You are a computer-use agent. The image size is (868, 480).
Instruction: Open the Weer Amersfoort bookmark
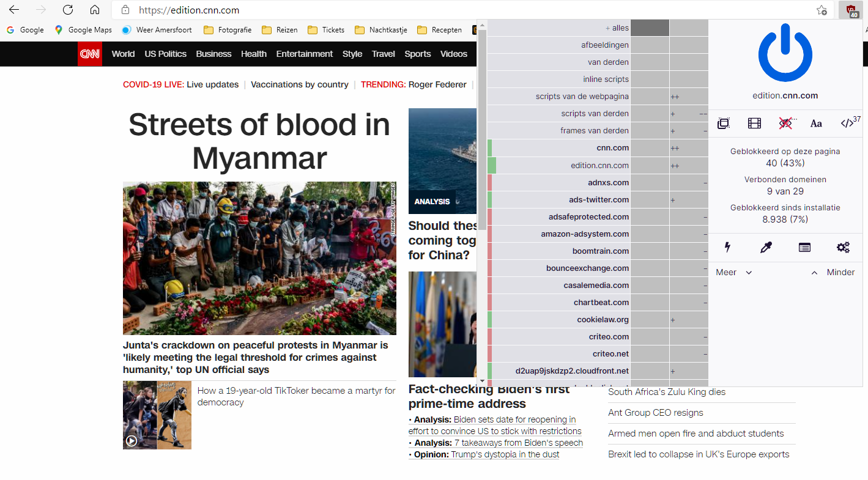click(x=157, y=29)
